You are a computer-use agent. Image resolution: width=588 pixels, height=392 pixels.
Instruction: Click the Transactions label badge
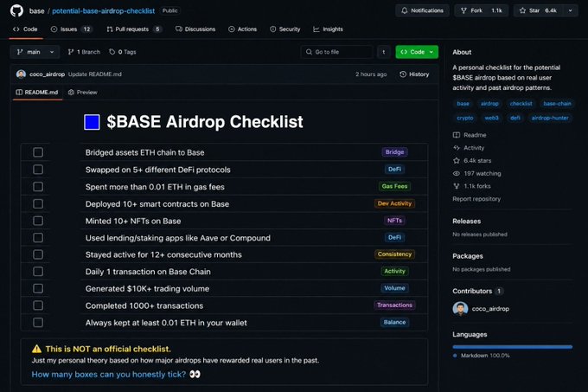tap(394, 305)
